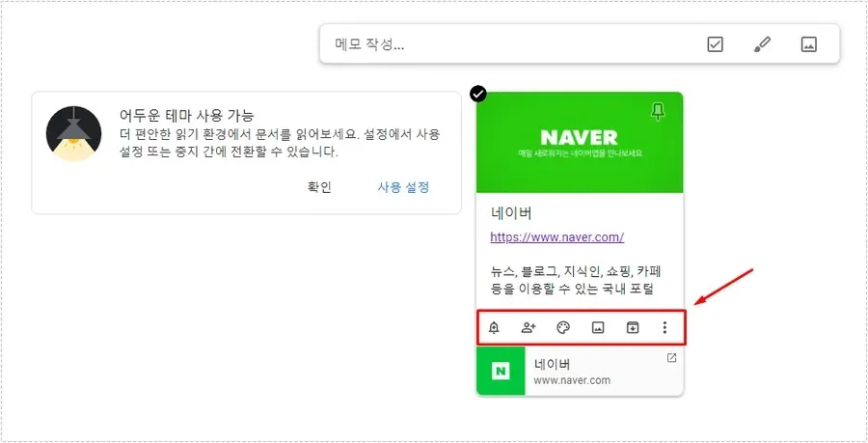The width and height of the screenshot is (868, 443).
Task: Create a new note with image
Action: 809,44
